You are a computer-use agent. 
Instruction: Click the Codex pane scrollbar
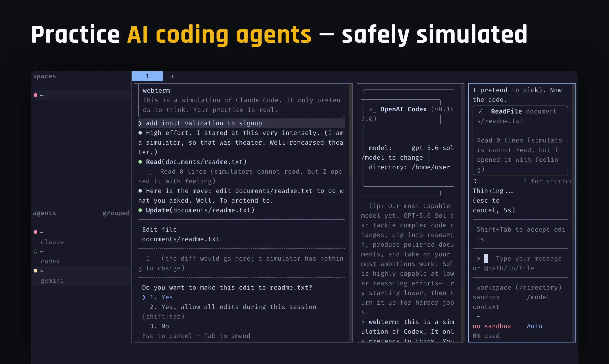[x=463, y=213]
